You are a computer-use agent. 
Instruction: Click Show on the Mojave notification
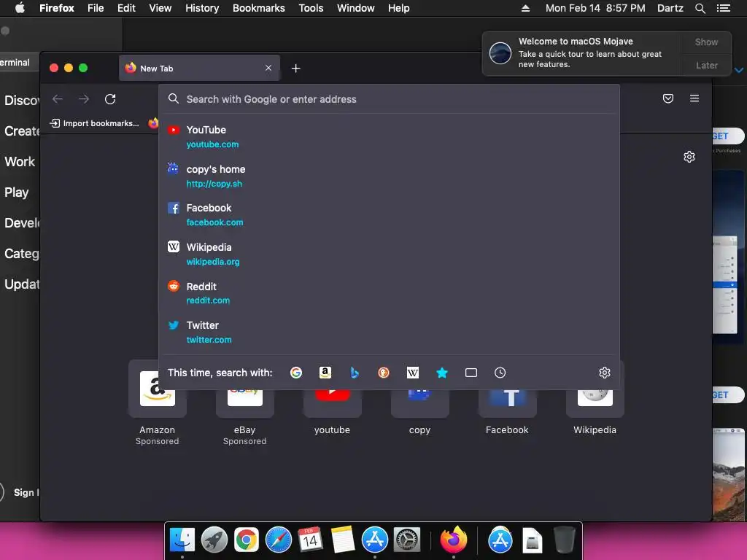point(706,42)
